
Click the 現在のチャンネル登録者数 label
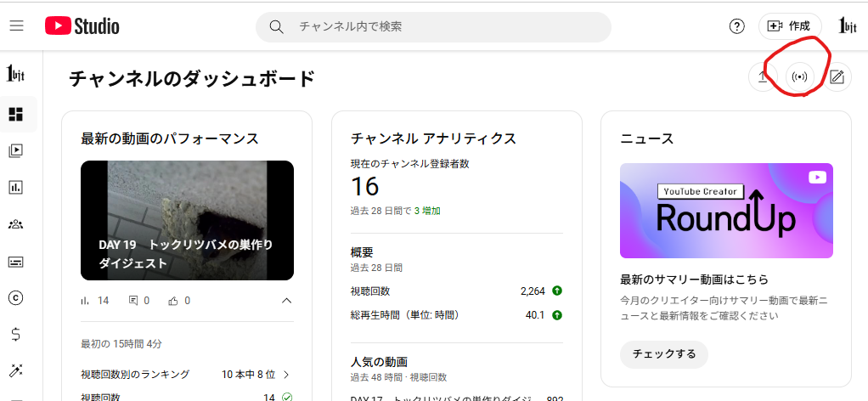point(410,163)
